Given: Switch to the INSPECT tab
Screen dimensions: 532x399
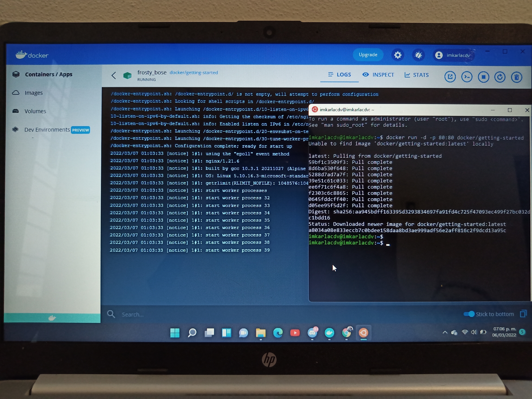Looking at the screenshot, I should click(378, 75).
